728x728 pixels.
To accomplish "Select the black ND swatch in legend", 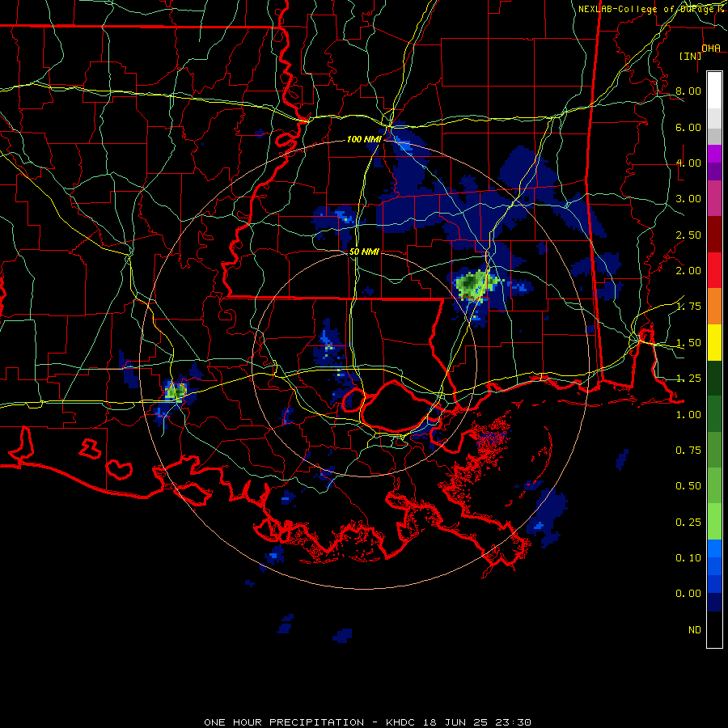I will (714, 629).
